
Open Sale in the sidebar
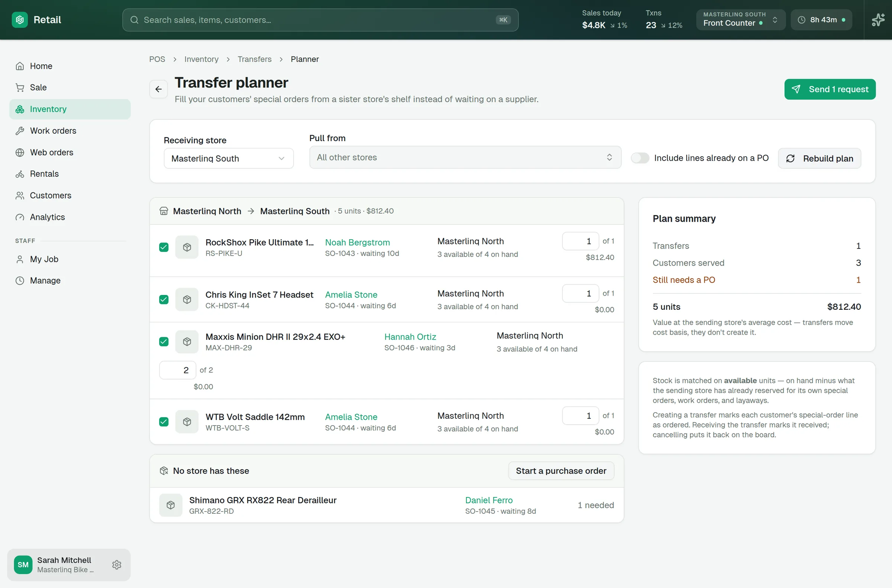(70, 87)
